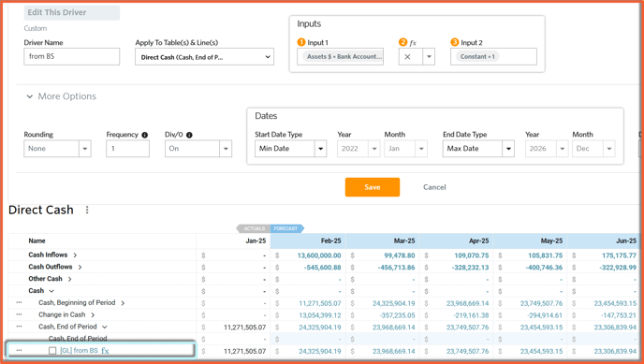Open the fx operator dropdown arrow
Screen dimensions: 644x364
pos(429,57)
